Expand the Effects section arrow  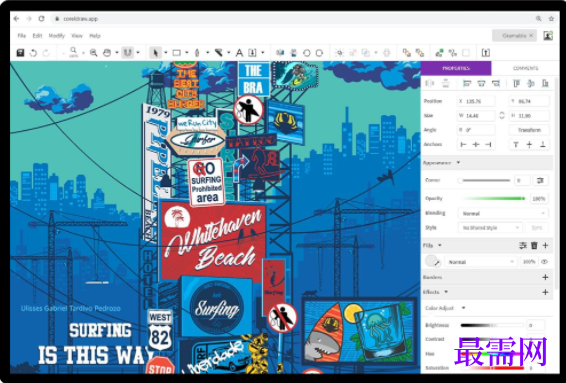coord(446,292)
